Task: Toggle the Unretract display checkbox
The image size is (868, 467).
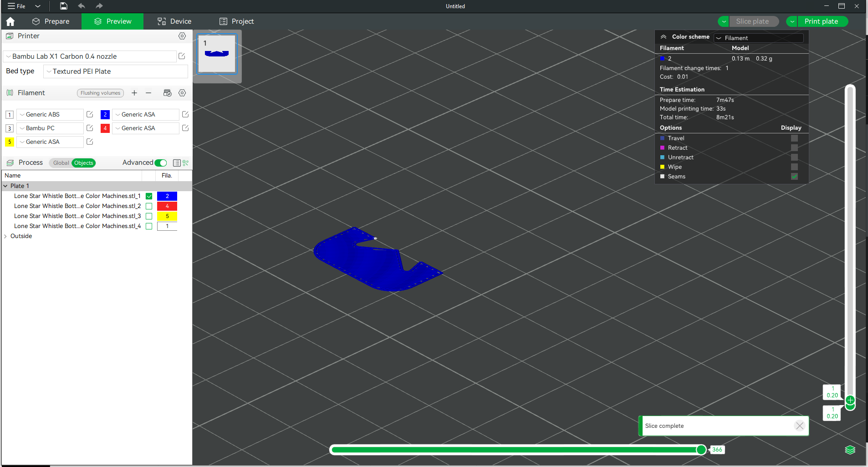Action: (x=794, y=157)
